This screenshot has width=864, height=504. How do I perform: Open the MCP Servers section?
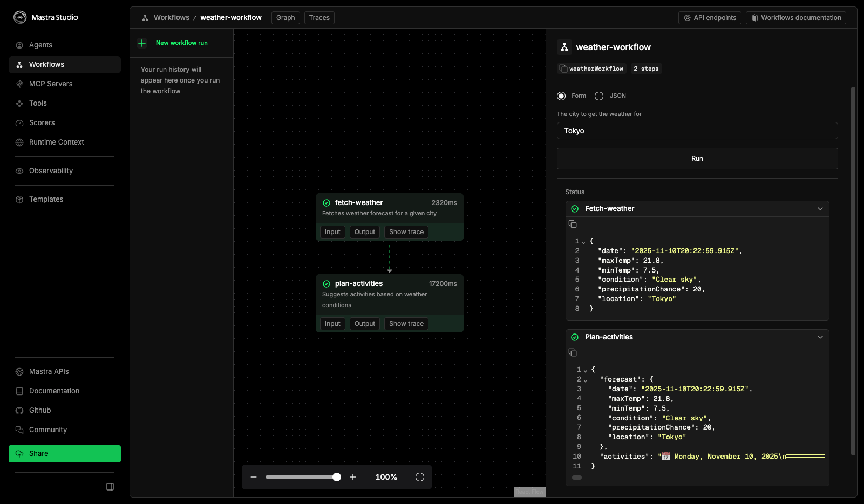click(65, 84)
